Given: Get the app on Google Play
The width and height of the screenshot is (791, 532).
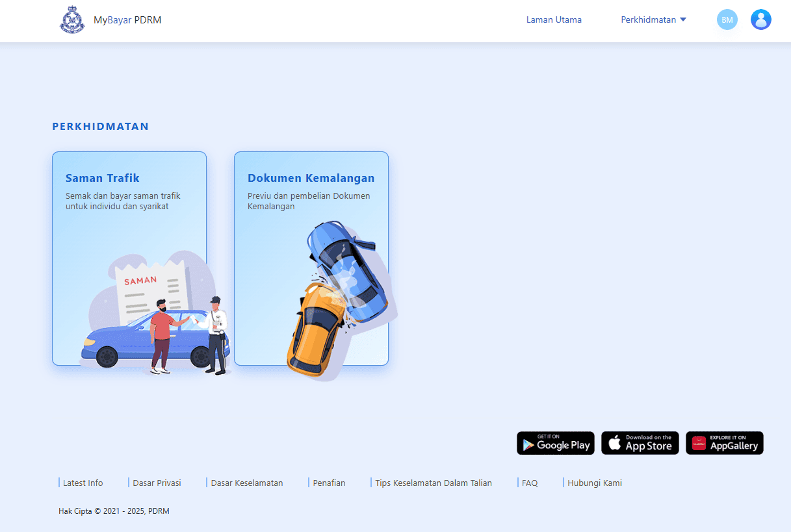Looking at the screenshot, I should click(555, 443).
